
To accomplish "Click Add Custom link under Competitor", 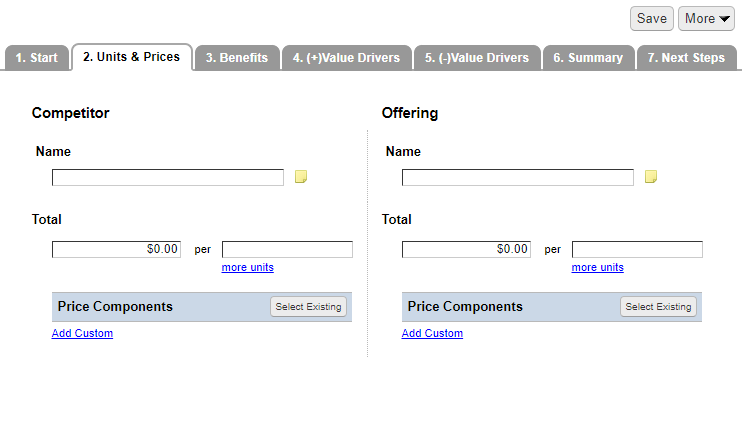I will pyautogui.click(x=82, y=333).
